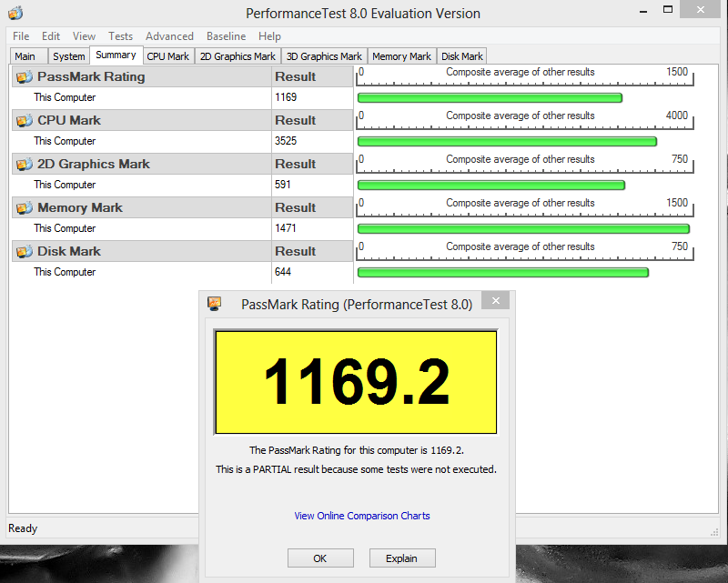Show the Disk Mark tab
This screenshot has width=728, height=583.
[x=462, y=56]
